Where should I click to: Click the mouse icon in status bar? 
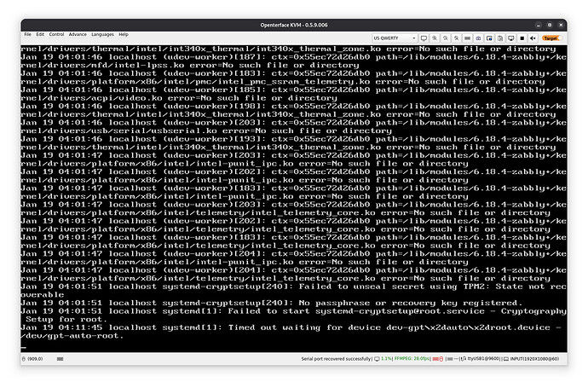coord(24,359)
